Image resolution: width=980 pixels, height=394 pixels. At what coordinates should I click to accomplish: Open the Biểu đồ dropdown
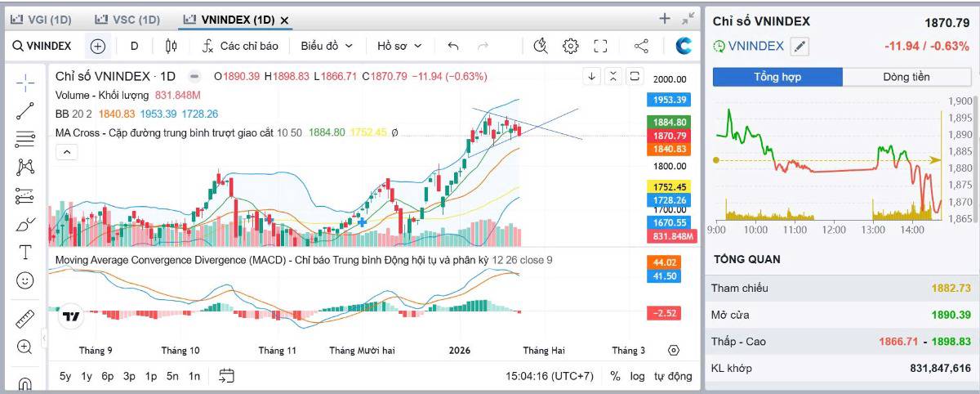[x=327, y=46]
